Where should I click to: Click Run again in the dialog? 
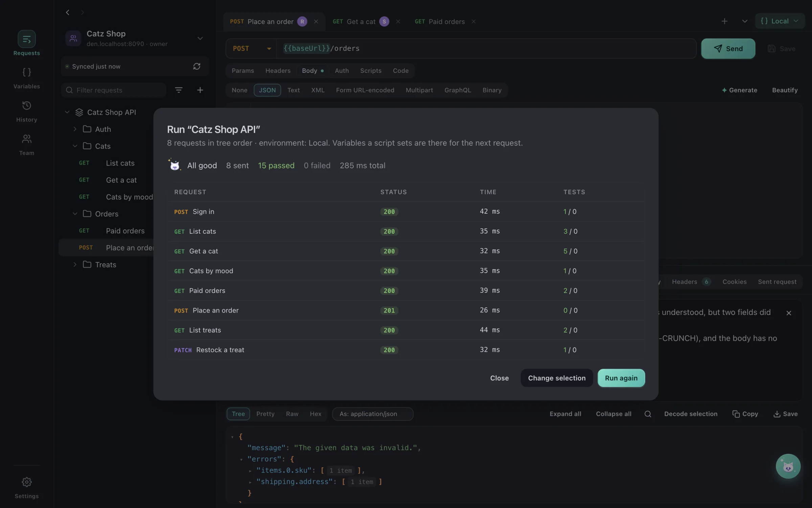pos(621,378)
